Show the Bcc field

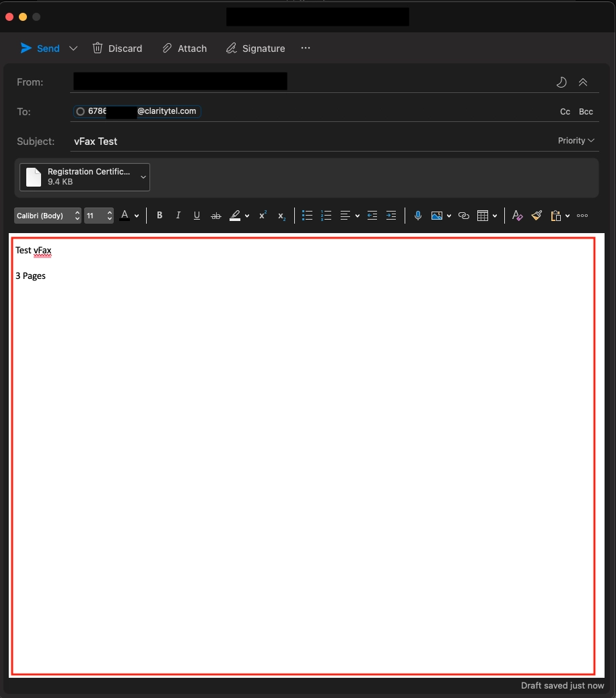[586, 112]
